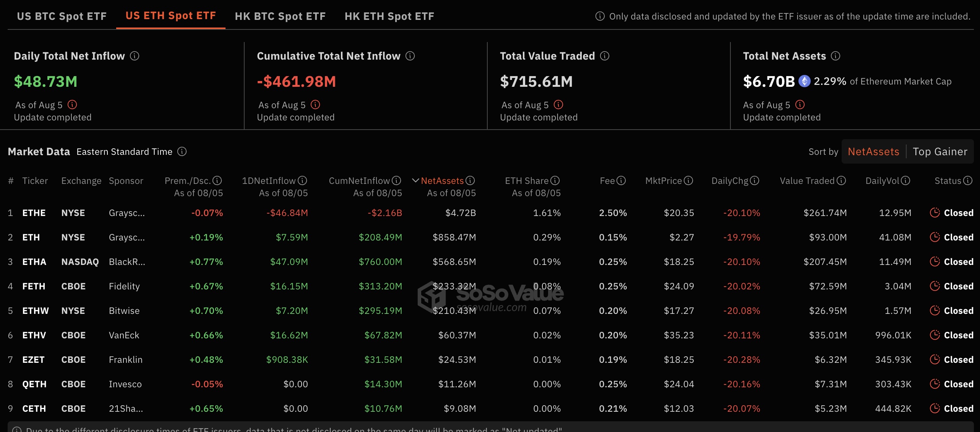
Task: Open the EZET ticker
Action: [34, 360]
